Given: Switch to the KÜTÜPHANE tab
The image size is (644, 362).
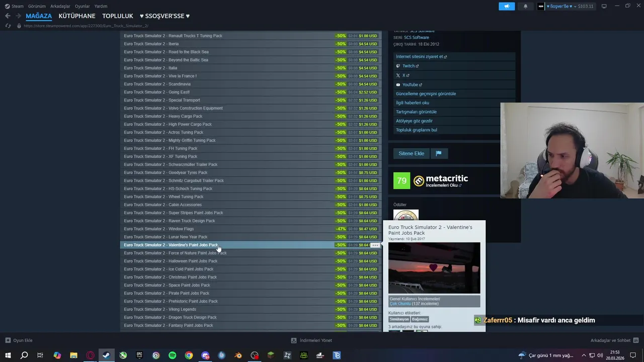Looking at the screenshot, I should [x=77, y=16].
